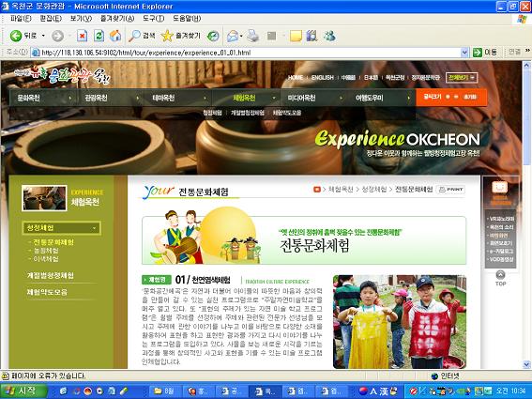The width and height of the screenshot is (532, 399).
Task: Refresh the page with green arrows icon
Action: click(x=99, y=36)
